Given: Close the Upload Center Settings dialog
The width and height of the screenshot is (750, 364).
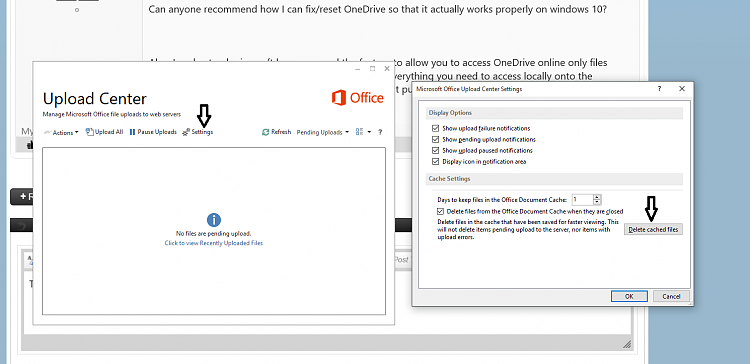Looking at the screenshot, I should point(682,89).
